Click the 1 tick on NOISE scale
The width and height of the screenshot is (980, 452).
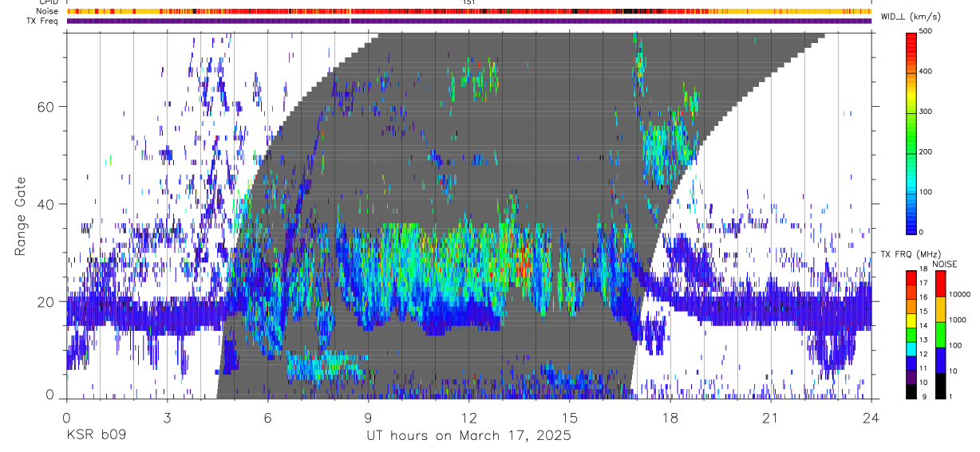point(952,397)
